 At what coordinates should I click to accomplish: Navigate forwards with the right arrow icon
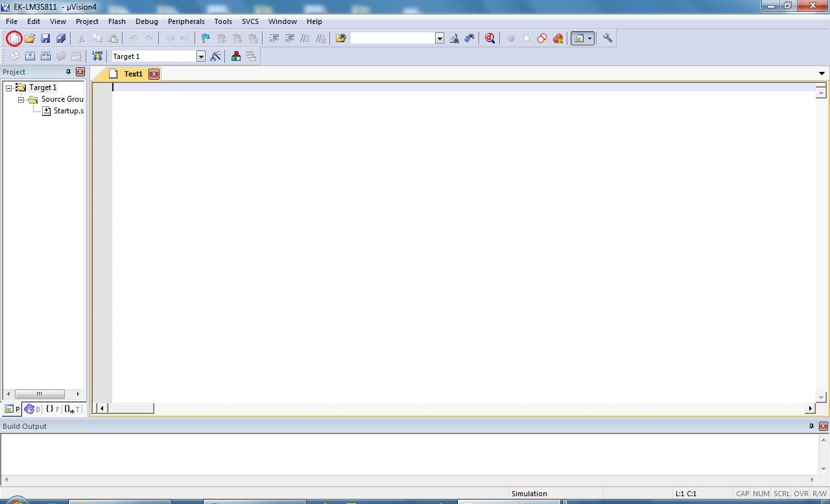[185, 38]
